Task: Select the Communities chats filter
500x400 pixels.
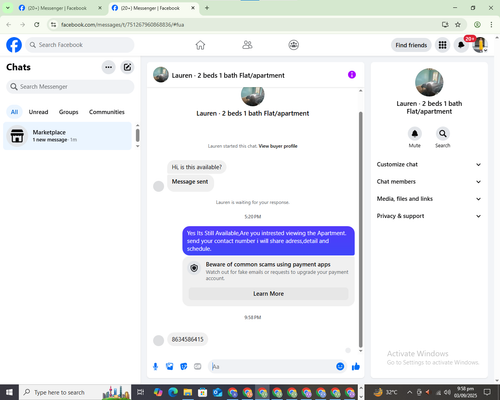Action: (107, 112)
